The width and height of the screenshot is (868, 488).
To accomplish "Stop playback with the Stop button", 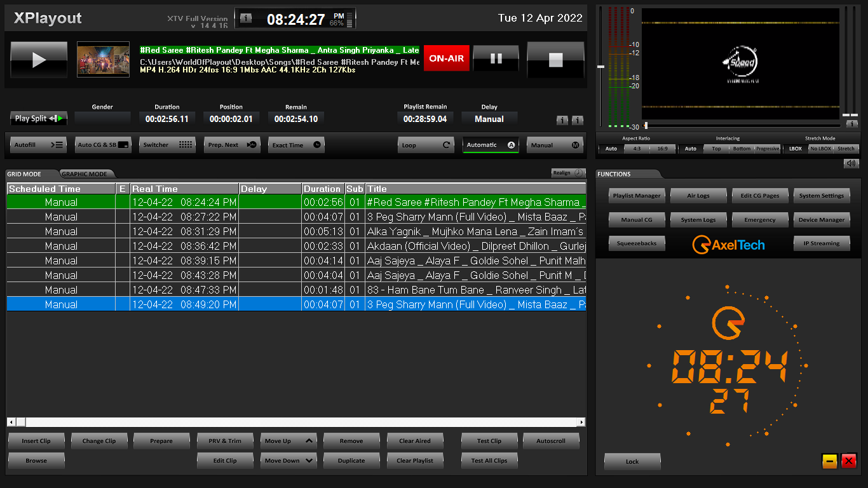I will click(555, 60).
